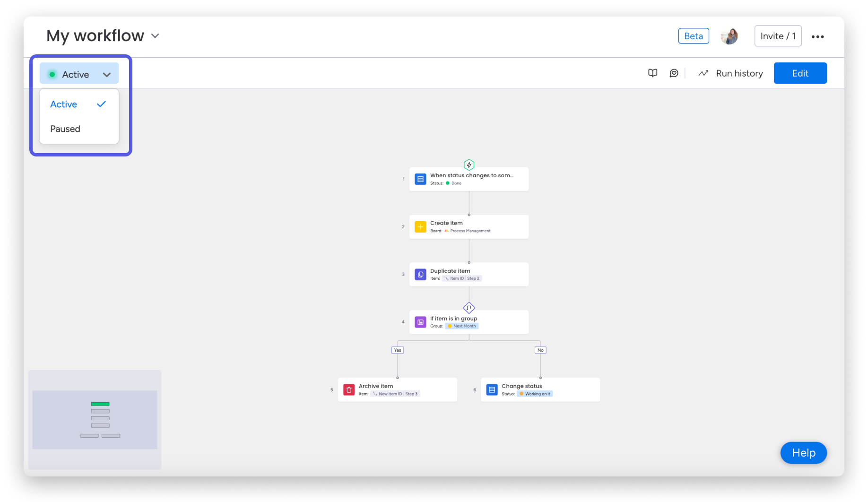This screenshot has width=868, height=502.
Task: Click the condition diamond icon above step 4
Action: click(469, 307)
